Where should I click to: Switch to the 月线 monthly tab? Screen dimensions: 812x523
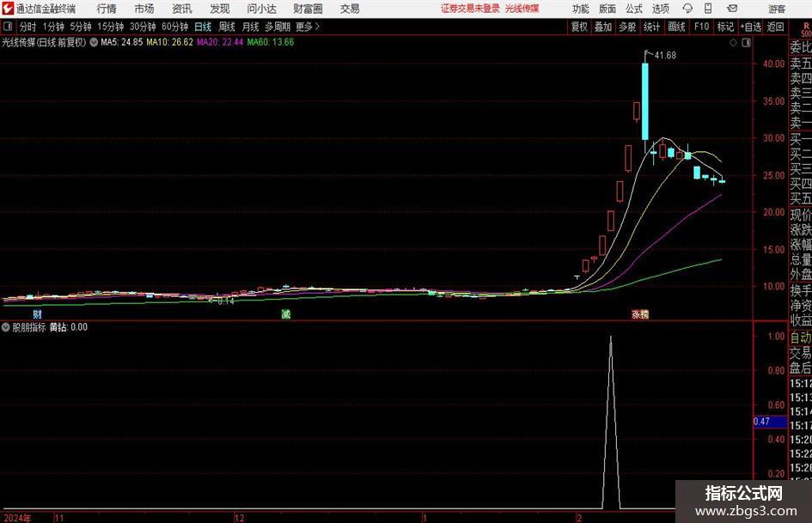(x=251, y=27)
